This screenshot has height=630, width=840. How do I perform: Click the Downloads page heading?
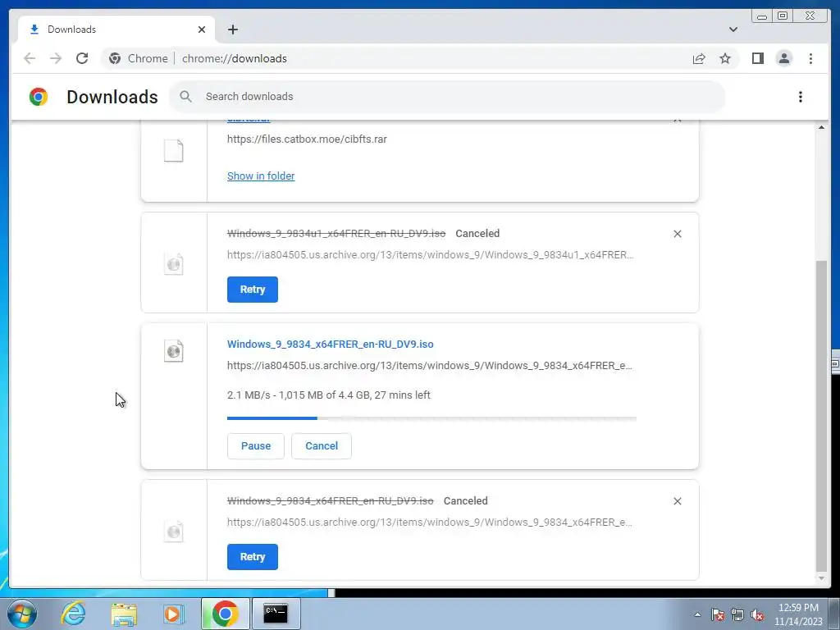click(112, 97)
